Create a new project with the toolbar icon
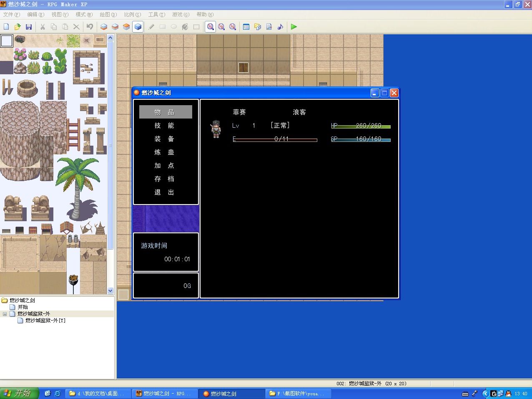Viewport: 532px width, 399px height. tap(6, 27)
